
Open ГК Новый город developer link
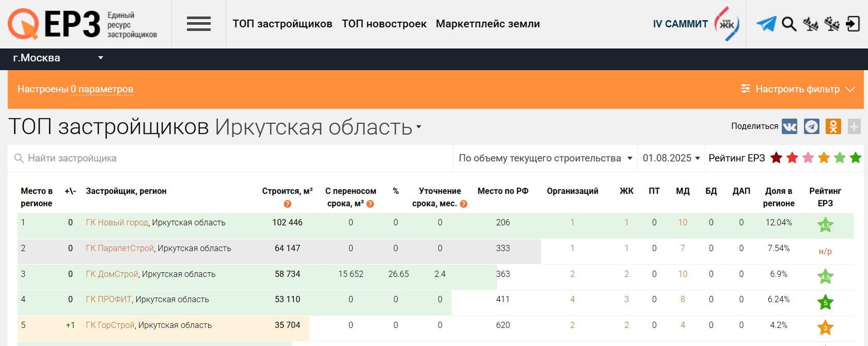pyautogui.click(x=117, y=223)
